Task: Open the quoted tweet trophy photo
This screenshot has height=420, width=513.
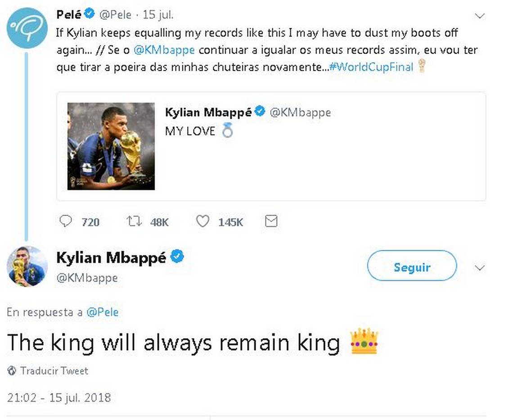Action: [111, 146]
